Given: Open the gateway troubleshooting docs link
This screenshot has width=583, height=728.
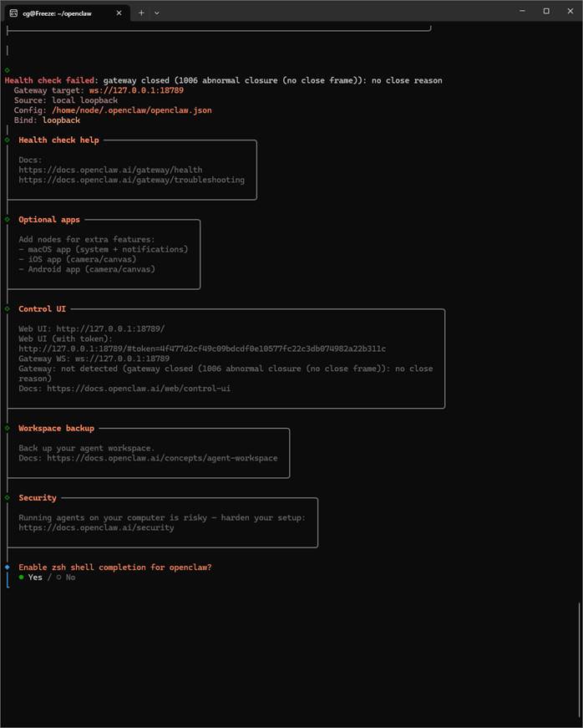Looking at the screenshot, I should coord(131,180).
